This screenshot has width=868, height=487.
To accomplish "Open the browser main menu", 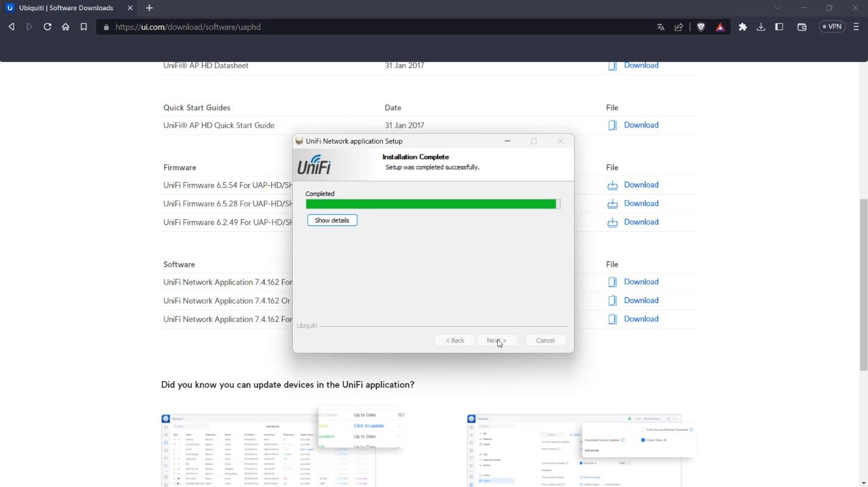I will point(856,27).
